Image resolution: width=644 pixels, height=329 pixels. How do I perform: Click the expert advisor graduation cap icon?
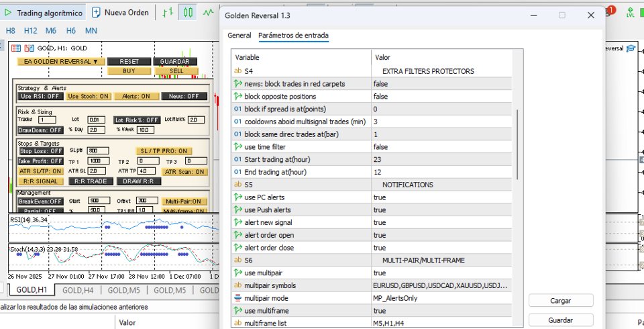point(631,48)
